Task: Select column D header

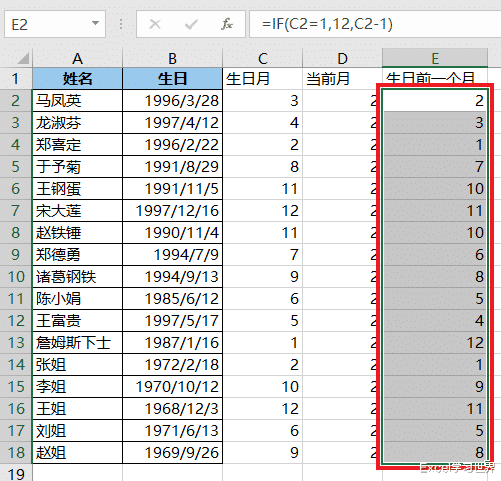Action: point(342,58)
